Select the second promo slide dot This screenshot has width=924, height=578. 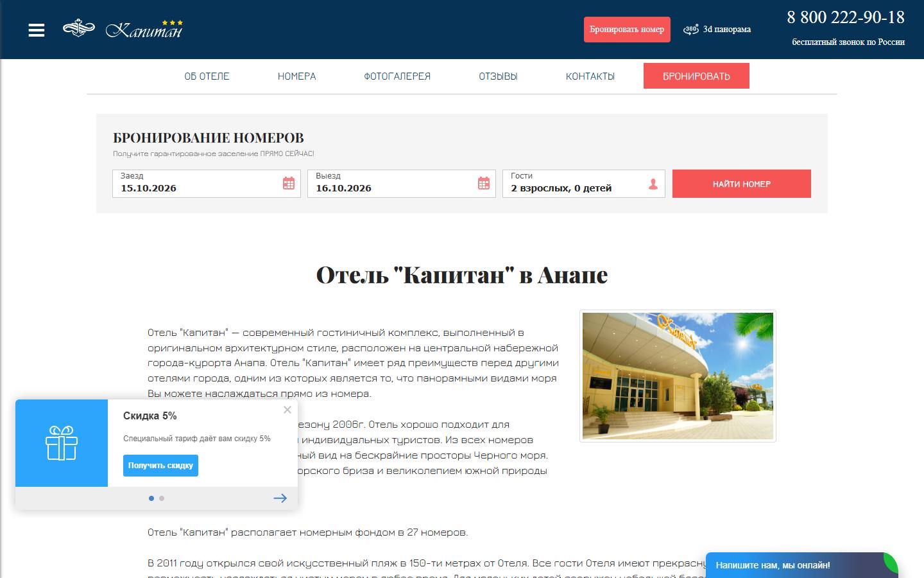coord(162,498)
